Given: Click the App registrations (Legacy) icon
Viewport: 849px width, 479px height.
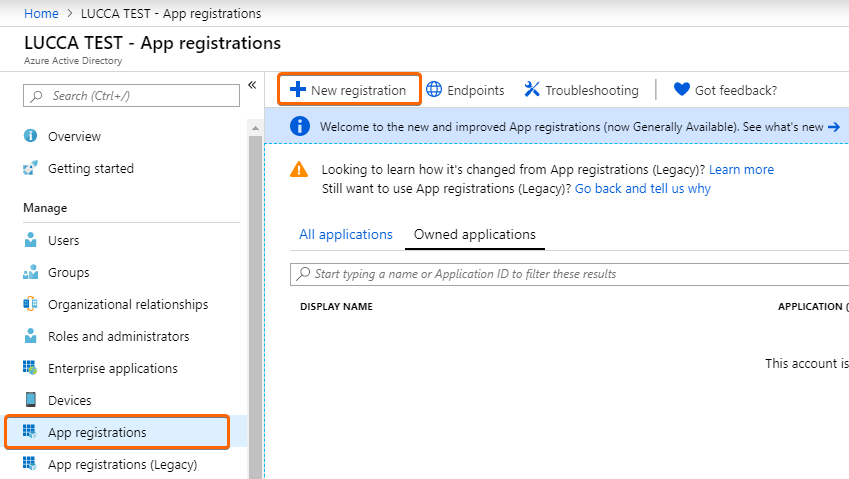Looking at the screenshot, I should pyautogui.click(x=30, y=464).
